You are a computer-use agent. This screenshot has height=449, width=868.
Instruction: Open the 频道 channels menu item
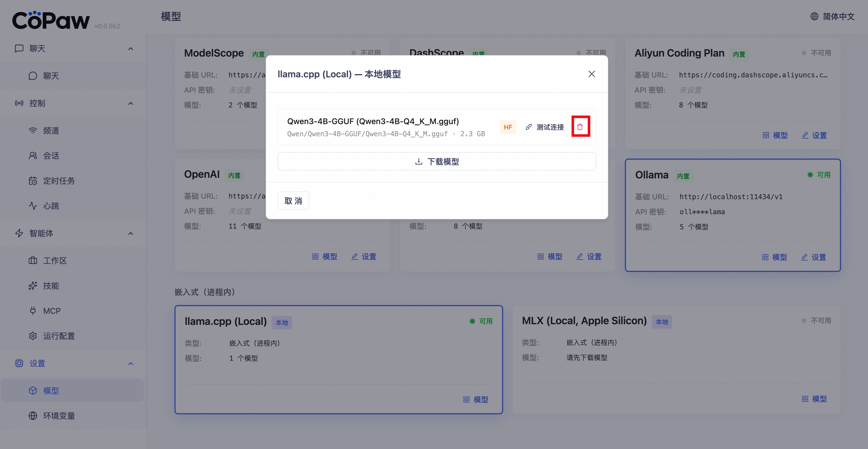click(x=51, y=131)
